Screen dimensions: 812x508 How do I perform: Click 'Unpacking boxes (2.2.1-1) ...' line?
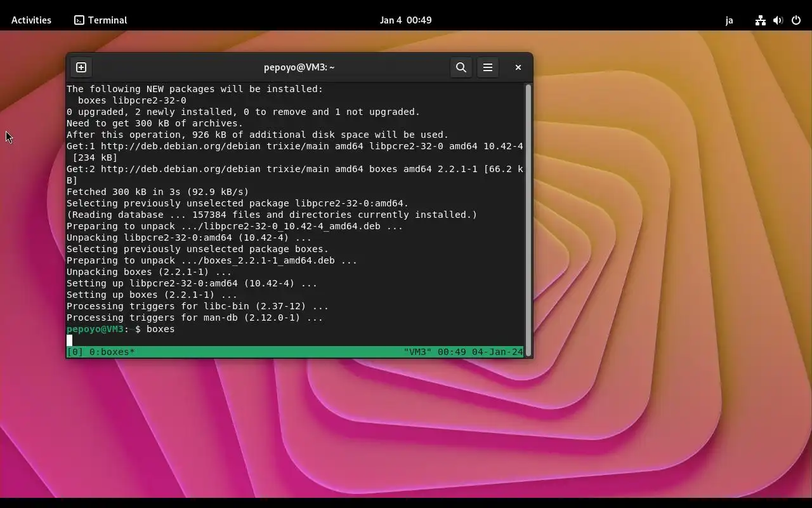click(149, 272)
